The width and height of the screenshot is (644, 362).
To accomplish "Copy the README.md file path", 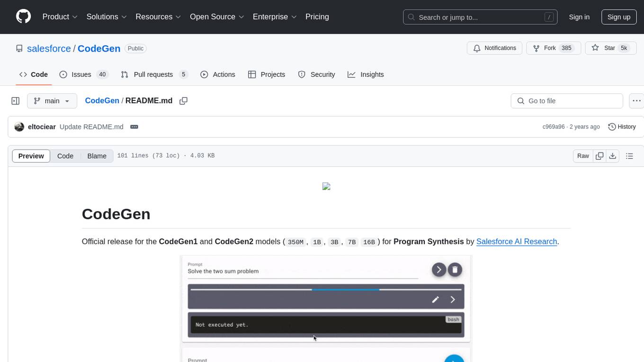I will [x=183, y=101].
